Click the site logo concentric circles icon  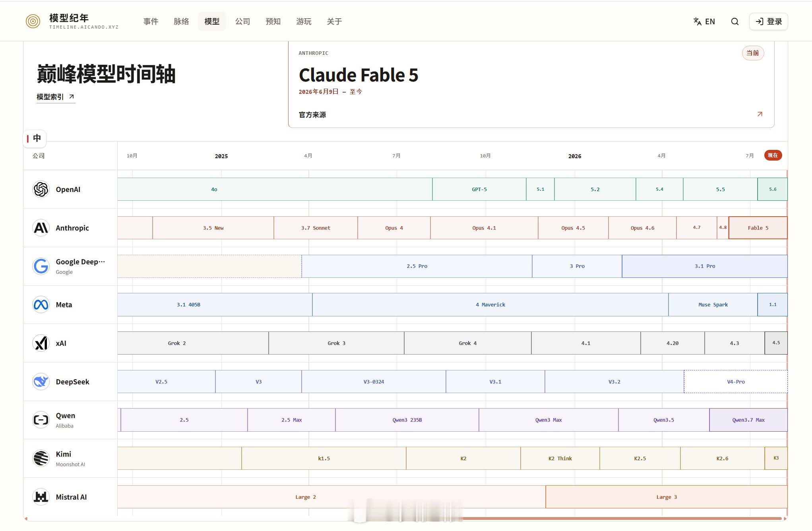point(33,21)
